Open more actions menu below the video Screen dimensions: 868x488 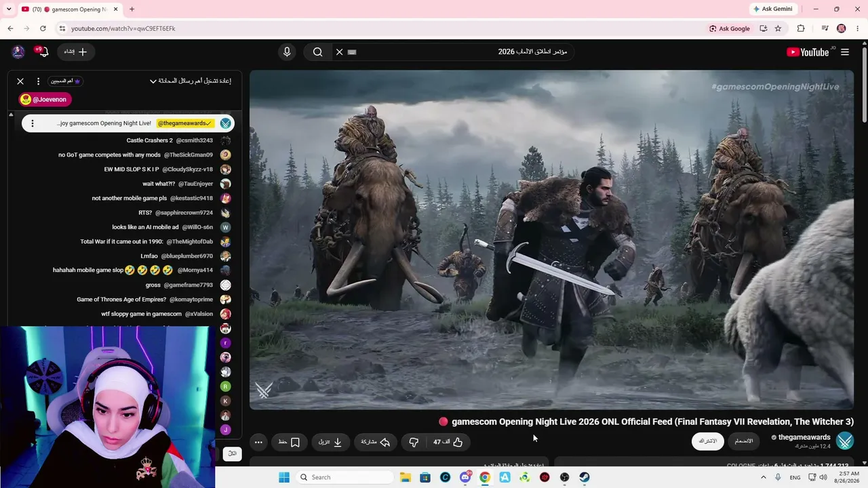pos(258,442)
